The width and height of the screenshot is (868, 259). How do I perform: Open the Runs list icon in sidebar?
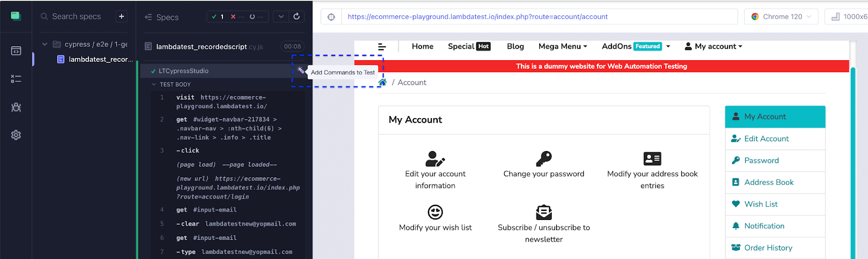pyautogui.click(x=16, y=79)
